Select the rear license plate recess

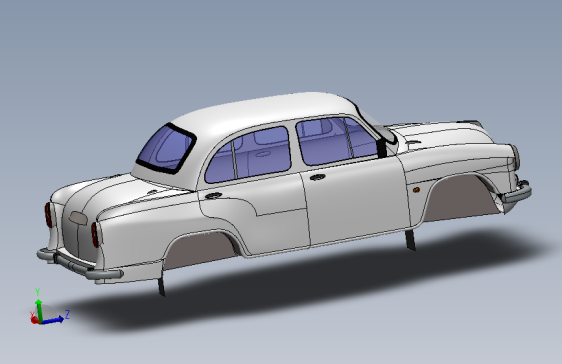pyautogui.click(x=78, y=218)
